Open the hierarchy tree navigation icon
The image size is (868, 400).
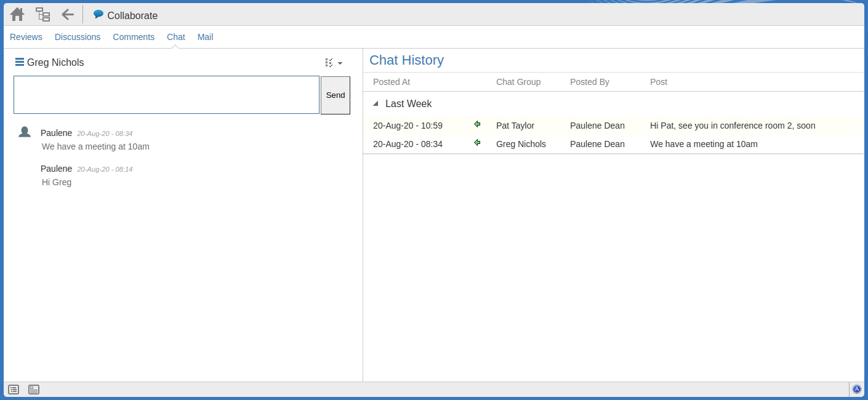click(x=42, y=14)
